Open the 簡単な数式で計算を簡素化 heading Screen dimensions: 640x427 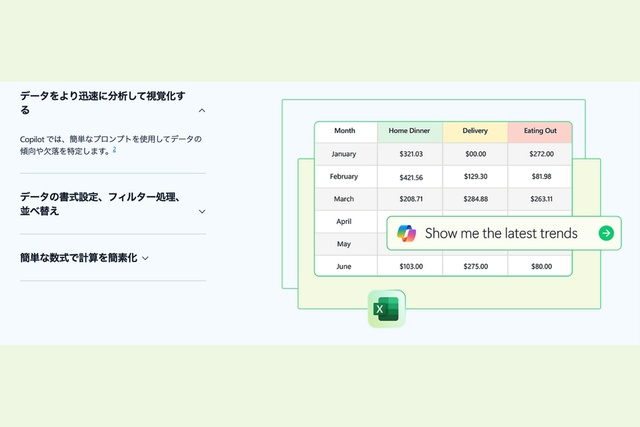coord(78,258)
